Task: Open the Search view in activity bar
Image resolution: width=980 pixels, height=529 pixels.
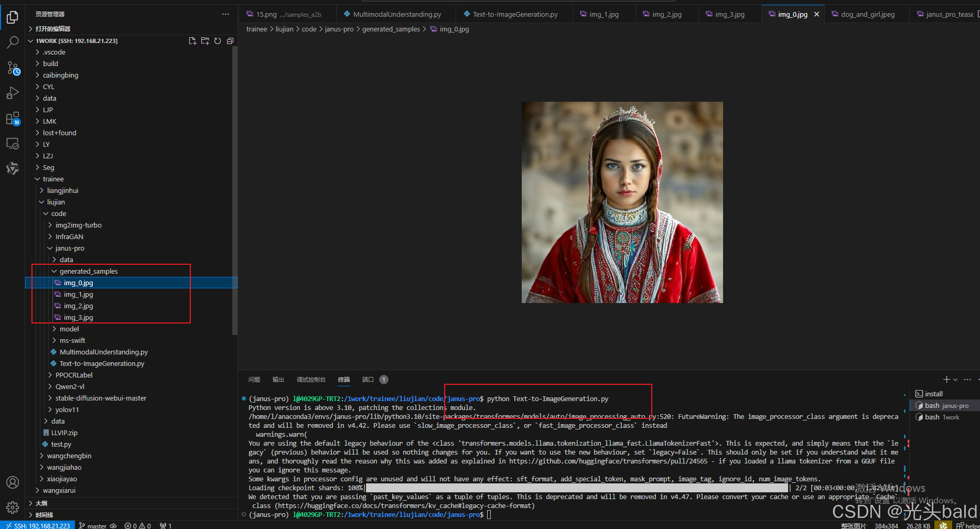Action: click(x=13, y=42)
